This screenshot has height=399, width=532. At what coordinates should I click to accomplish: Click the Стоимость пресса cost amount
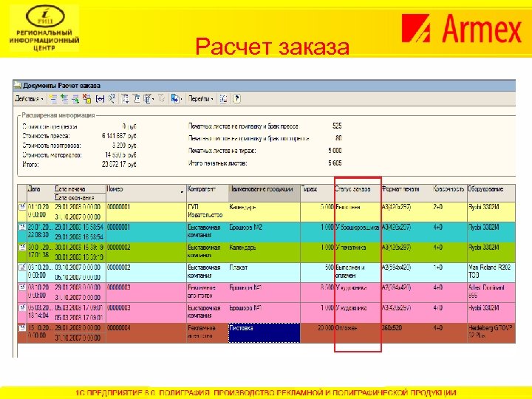[119, 136]
